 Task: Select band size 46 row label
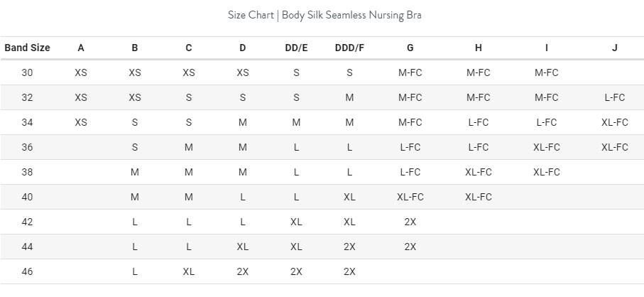click(x=27, y=271)
